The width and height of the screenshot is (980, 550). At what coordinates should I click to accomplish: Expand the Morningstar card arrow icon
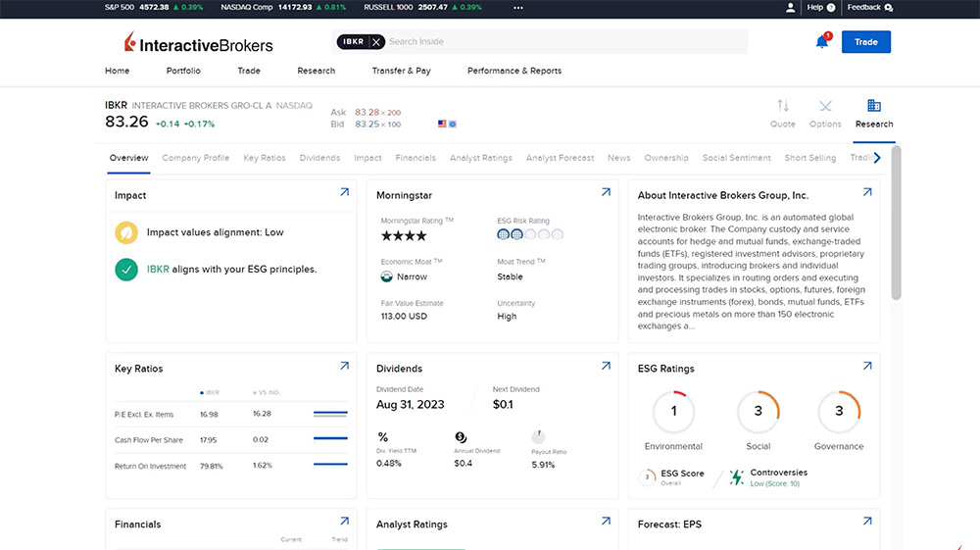click(x=606, y=193)
